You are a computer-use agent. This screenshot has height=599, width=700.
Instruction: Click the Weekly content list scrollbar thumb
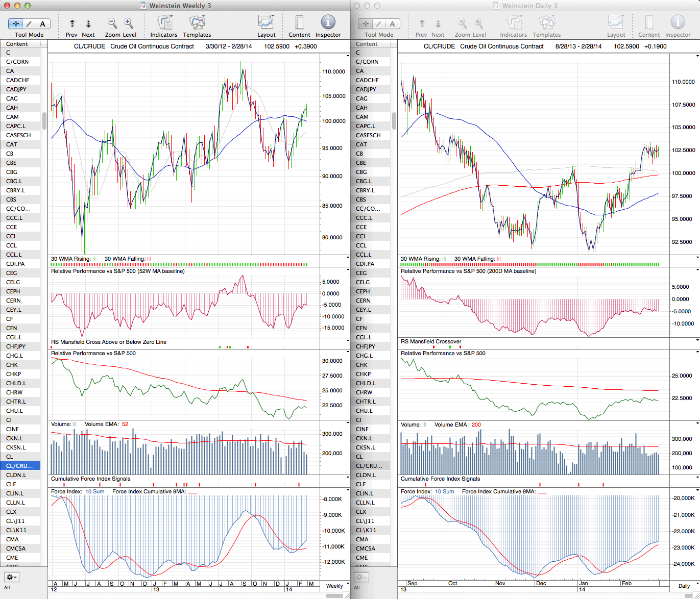click(44, 121)
